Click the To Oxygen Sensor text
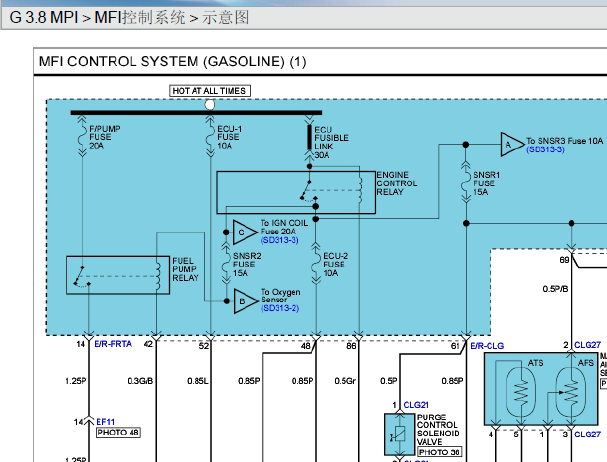The height and width of the screenshot is (462, 607). pyautogui.click(x=281, y=295)
